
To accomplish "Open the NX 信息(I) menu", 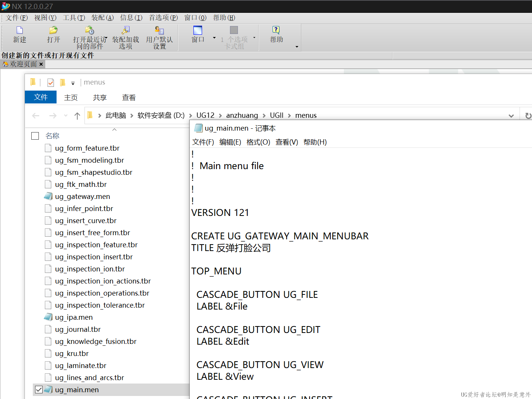I will [131, 18].
